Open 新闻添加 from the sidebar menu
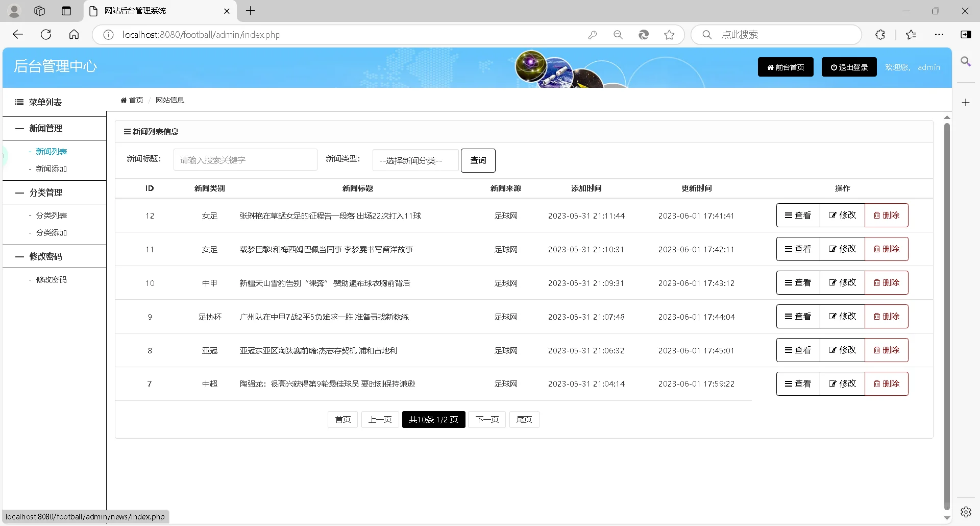Screen dimensions: 980x526 pyautogui.click(x=51, y=169)
